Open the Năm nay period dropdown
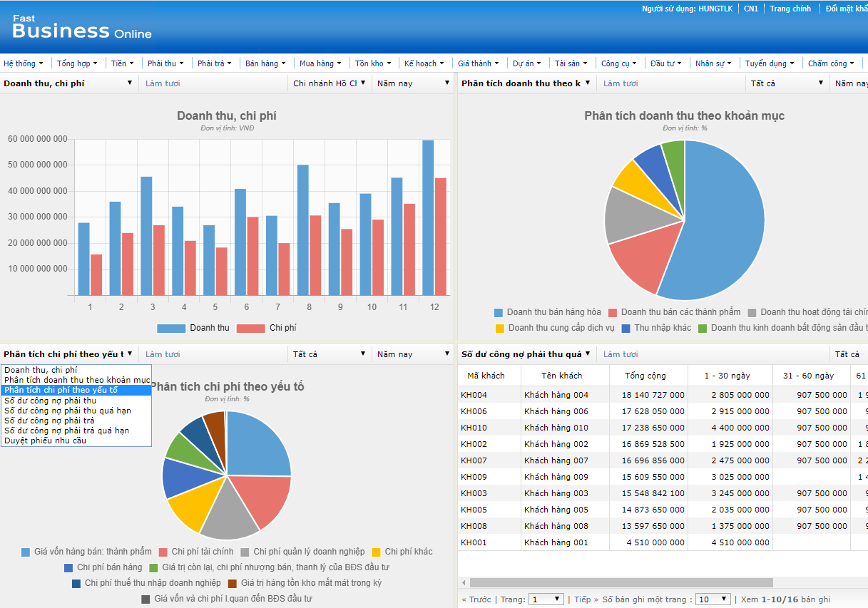Viewport: 868px width, 608px height. click(x=412, y=83)
